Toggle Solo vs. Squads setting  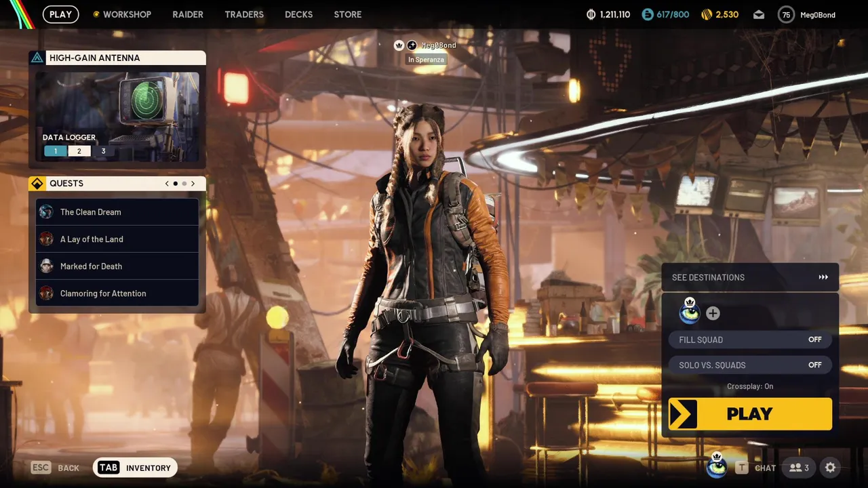pos(750,365)
